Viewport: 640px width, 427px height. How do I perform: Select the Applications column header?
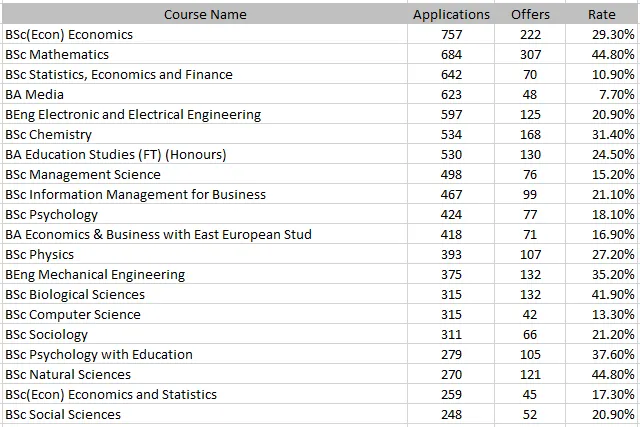click(x=451, y=14)
